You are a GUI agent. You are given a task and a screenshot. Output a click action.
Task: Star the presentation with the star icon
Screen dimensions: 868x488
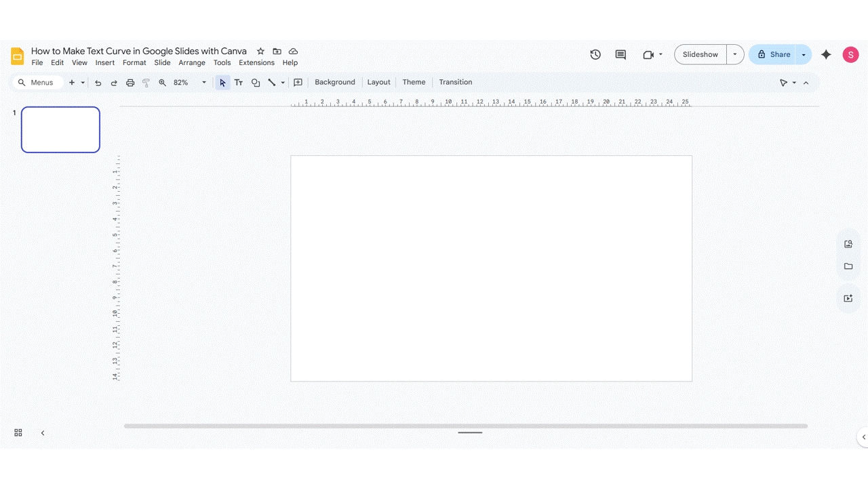tap(260, 52)
